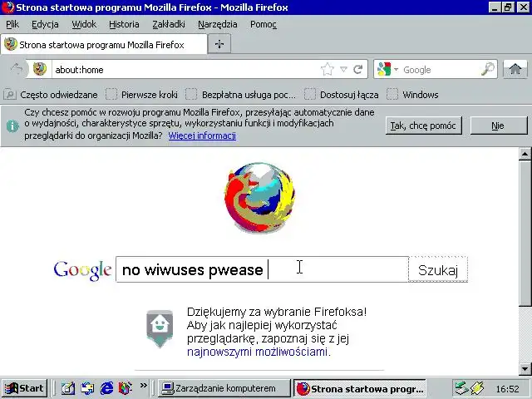This screenshot has width=532, height=399.
Task: Launch Internet Explorer from quick launch
Action: pyautogui.click(x=106, y=388)
